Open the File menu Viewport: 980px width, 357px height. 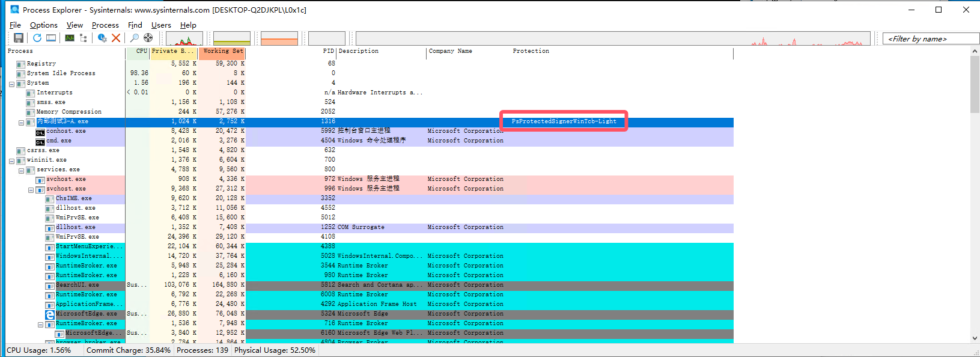pyautogui.click(x=15, y=25)
